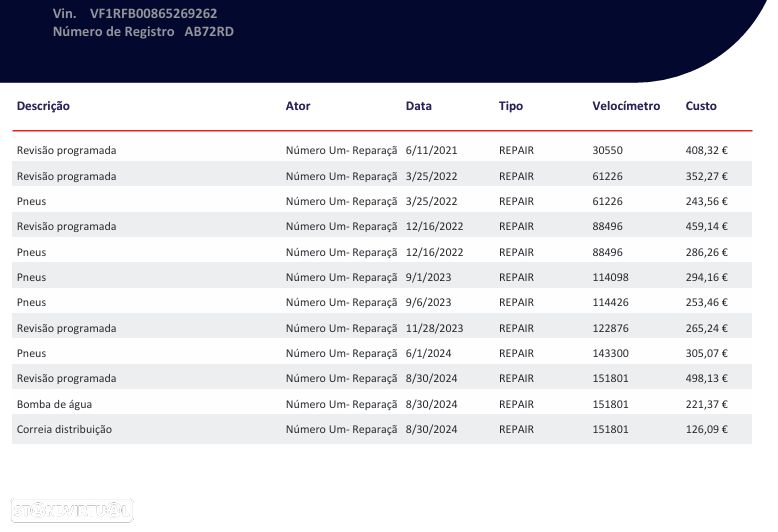Select the registration number AB72RD

coord(209,32)
